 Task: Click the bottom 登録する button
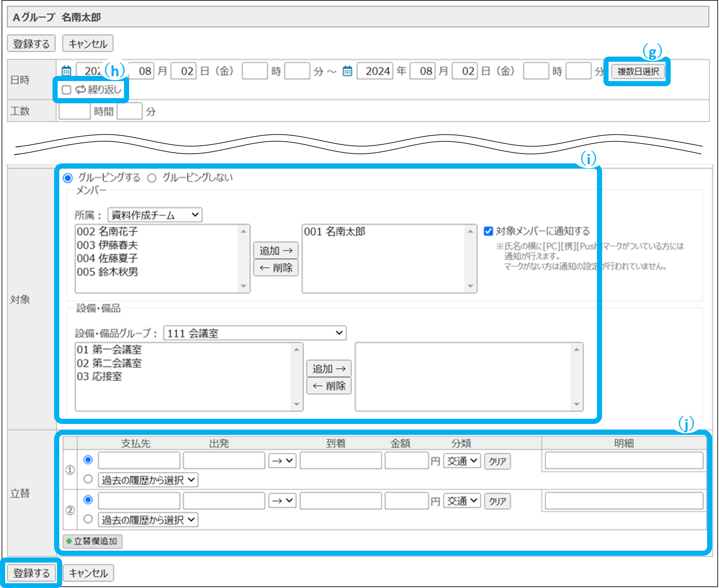[31, 573]
